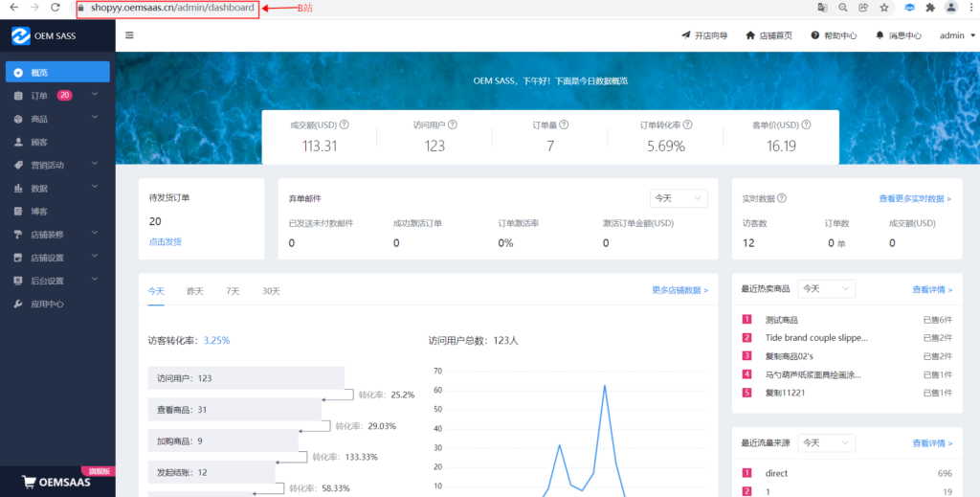Click the browser address bar URL
The height and width of the screenshot is (497, 980).
coord(172,8)
